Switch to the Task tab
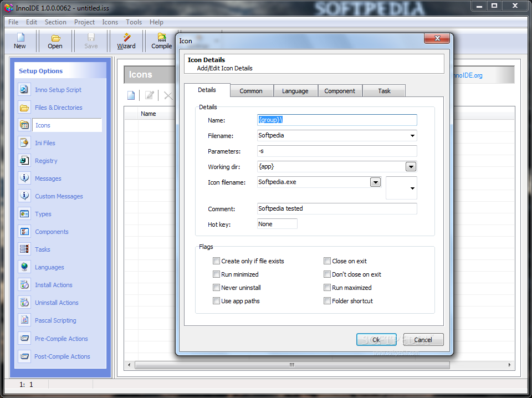 click(384, 91)
